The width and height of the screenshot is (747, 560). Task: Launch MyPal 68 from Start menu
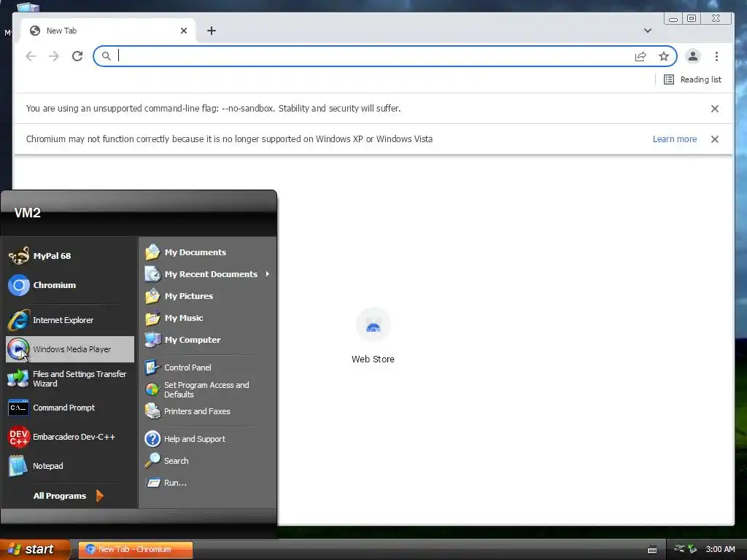pos(69,256)
